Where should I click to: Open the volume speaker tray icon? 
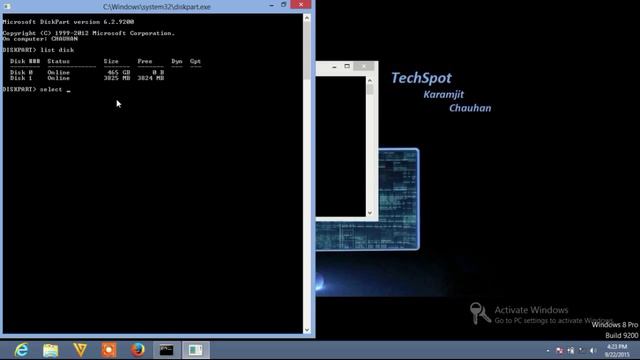(593, 351)
